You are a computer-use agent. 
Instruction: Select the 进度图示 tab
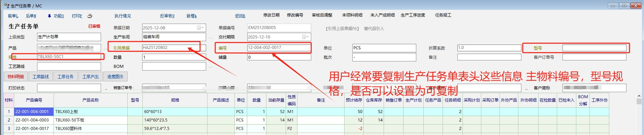pyautogui.click(x=115, y=77)
